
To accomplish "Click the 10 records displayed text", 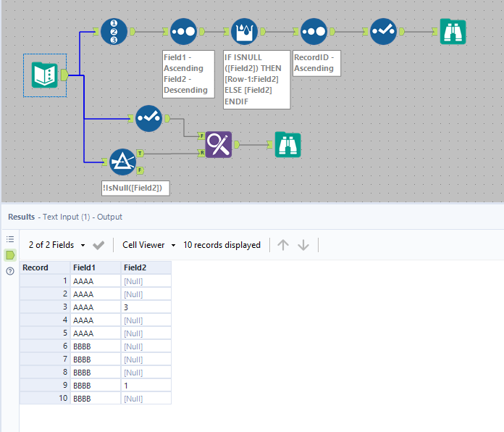I will point(222,245).
